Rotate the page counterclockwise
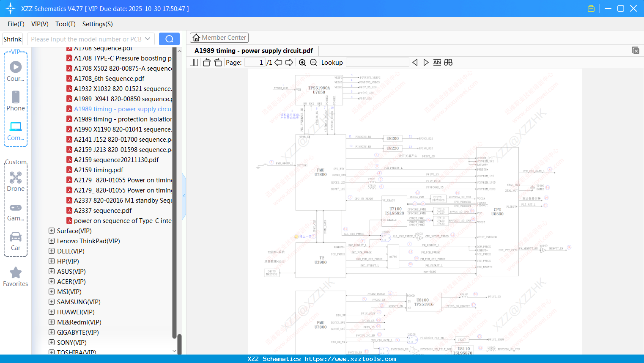The width and height of the screenshot is (644, 363). tap(206, 63)
